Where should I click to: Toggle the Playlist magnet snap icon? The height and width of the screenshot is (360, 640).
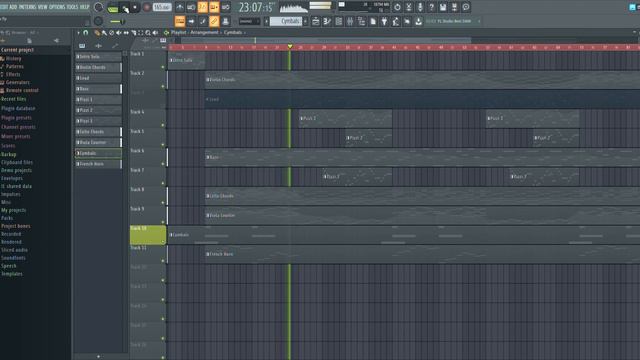point(86,33)
